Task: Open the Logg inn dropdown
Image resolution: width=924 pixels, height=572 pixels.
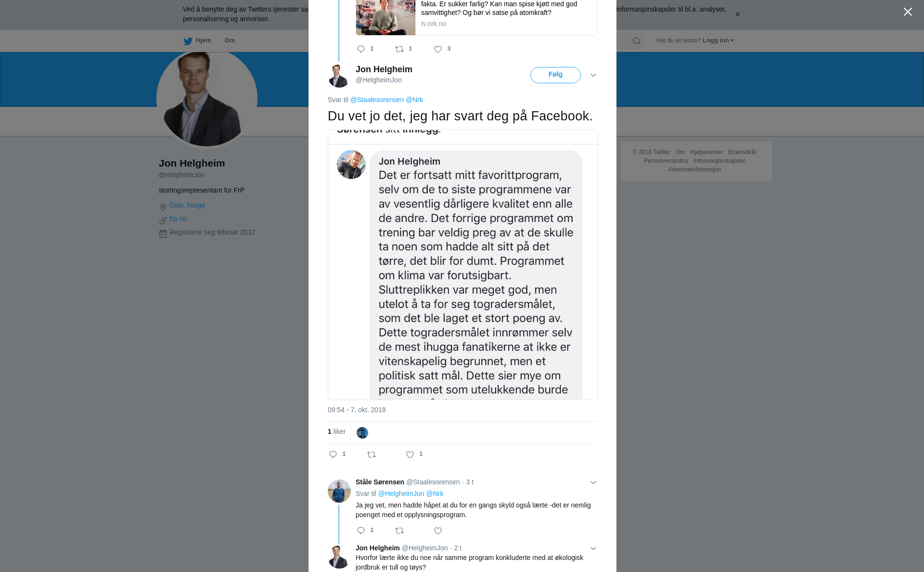Action: pos(718,40)
